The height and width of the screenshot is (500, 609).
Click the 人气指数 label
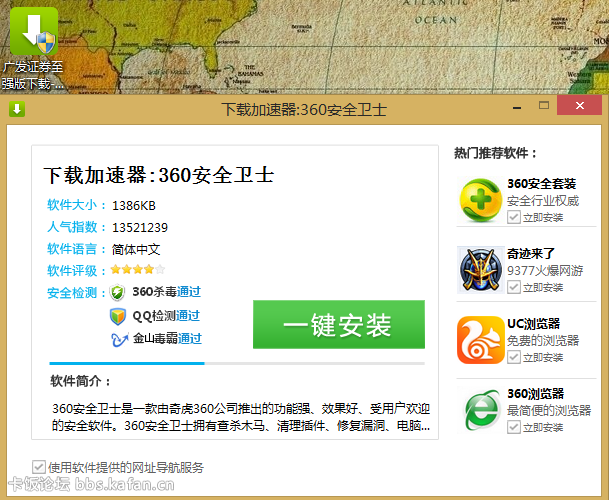pyautogui.click(x=76, y=227)
